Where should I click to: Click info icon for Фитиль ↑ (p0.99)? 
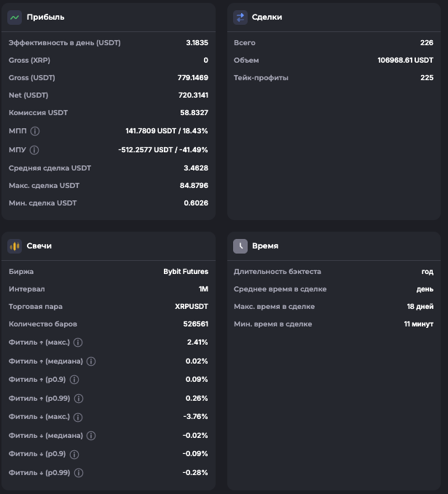coord(79,399)
